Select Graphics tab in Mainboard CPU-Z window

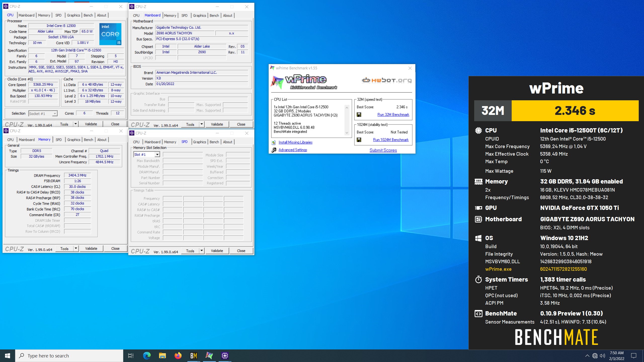point(199,16)
